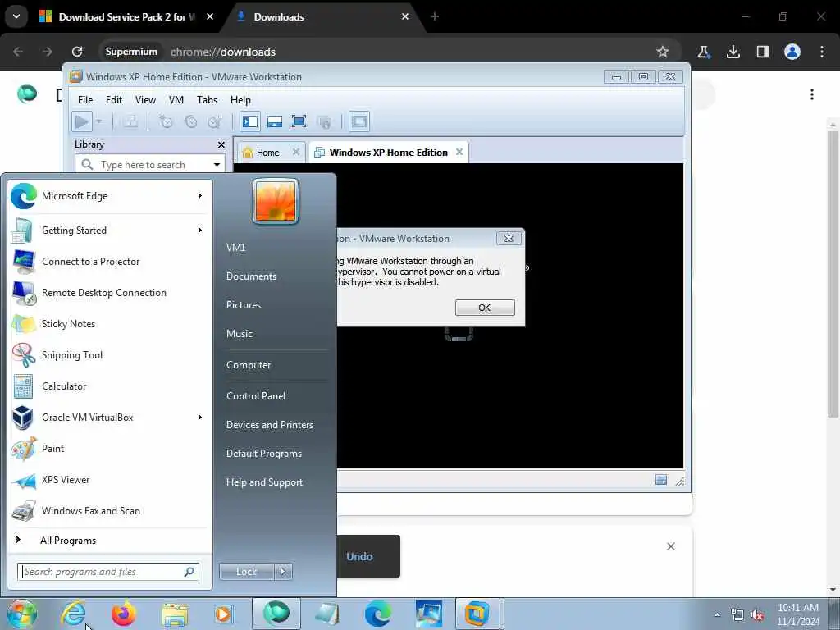
Task: Close the Windows XP Home Edition tab
Action: click(x=459, y=152)
